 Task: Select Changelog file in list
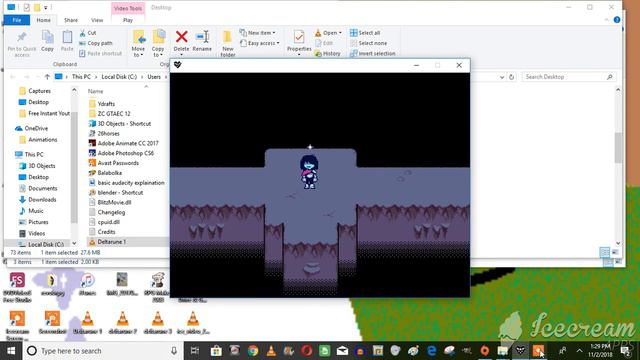click(111, 212)
